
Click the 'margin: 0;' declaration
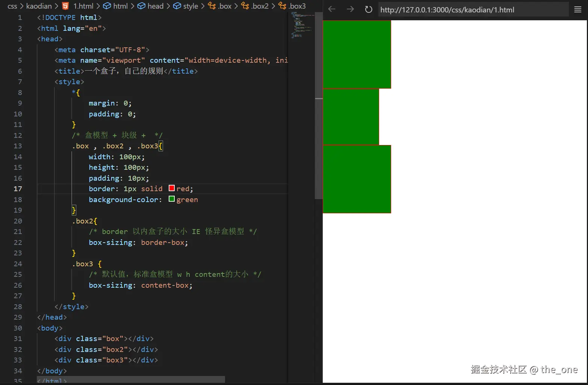[x=110, y=103]
